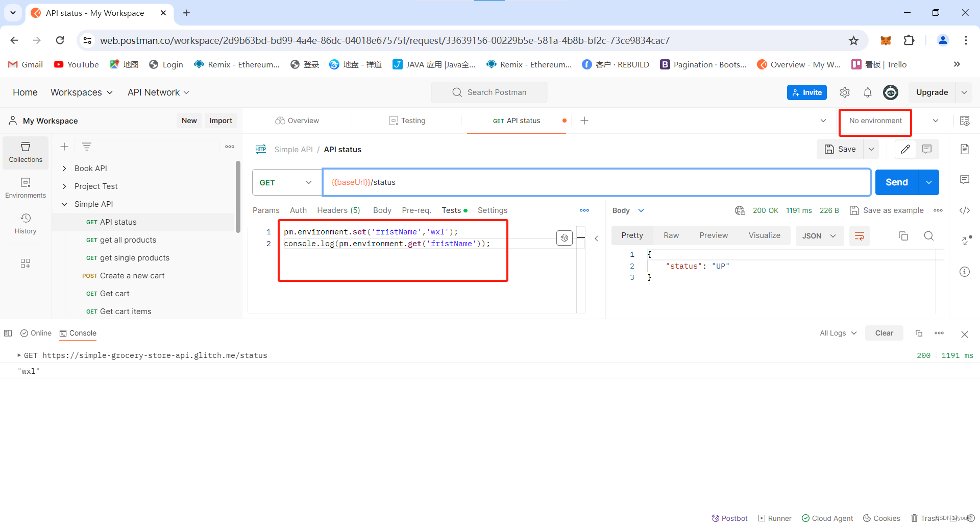The width and height of the screenshot is (980, 526).
Task: Toggle response line wrap icon
Action: pos(860,236)
